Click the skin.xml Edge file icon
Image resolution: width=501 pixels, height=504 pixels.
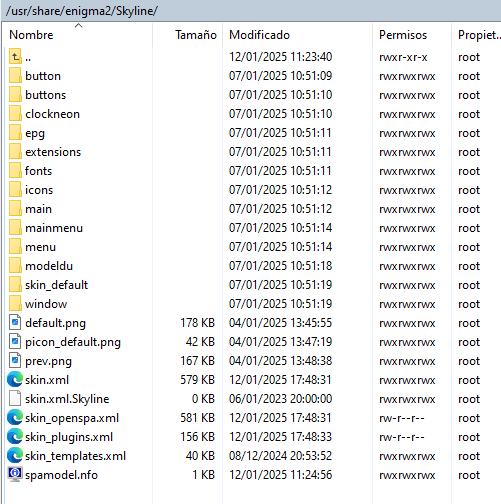[x=15, y=380]
